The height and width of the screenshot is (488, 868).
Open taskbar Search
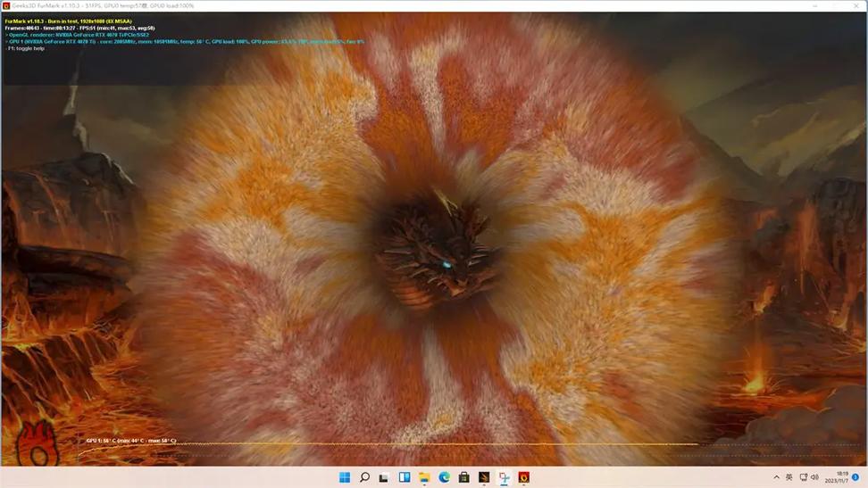(364, 477)
